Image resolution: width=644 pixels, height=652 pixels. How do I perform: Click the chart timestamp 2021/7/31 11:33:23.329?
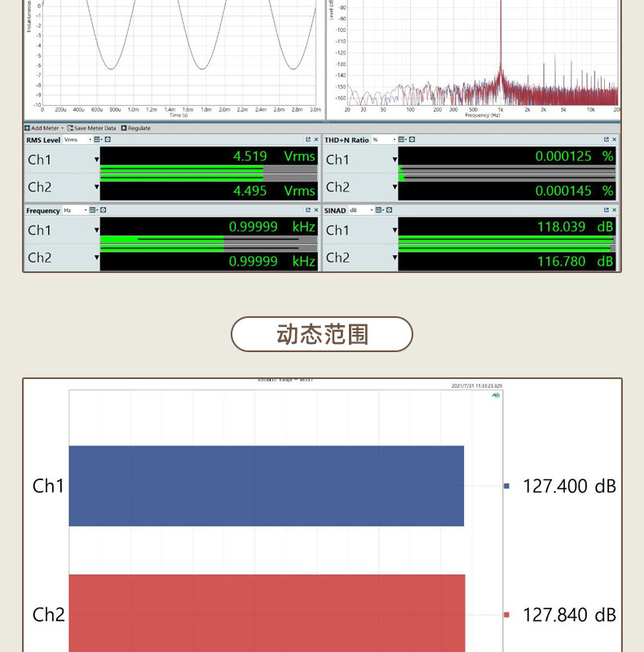[477, 385]
